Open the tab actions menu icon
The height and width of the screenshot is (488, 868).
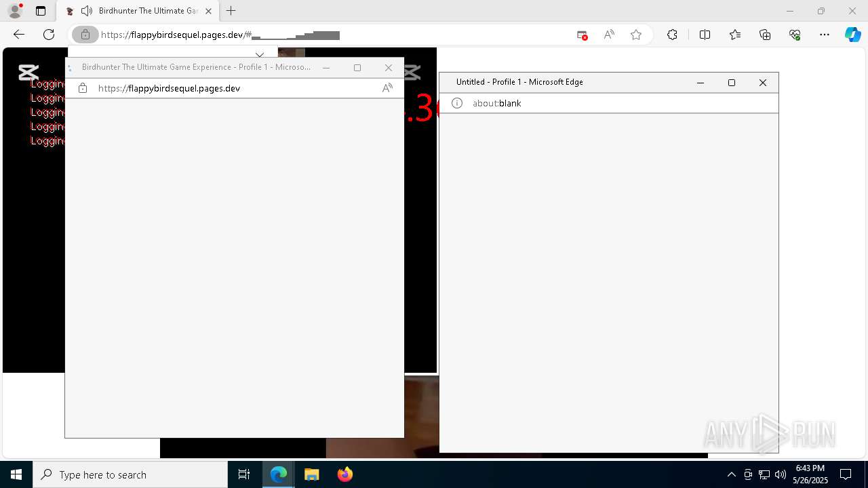pyautogui.click(x=41, y=11)
